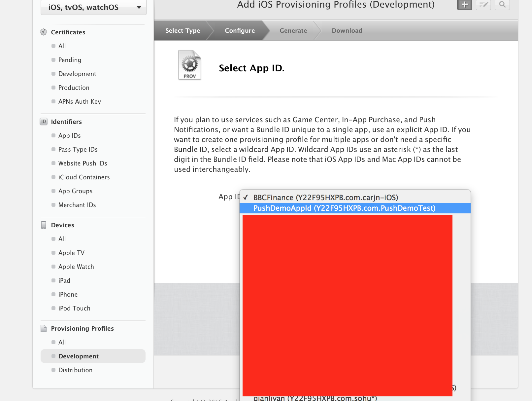
Task: Open iPhone devices list
Action: pyautogui.click(x=68, y=294)
